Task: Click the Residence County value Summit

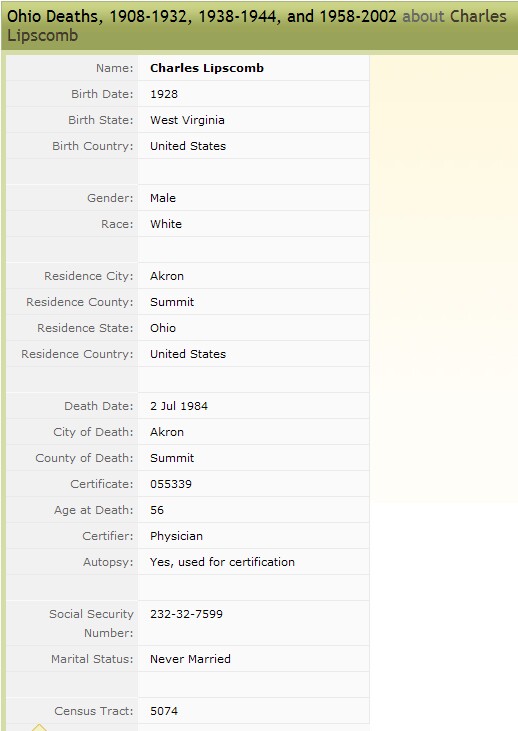Action: coord(172,302)
